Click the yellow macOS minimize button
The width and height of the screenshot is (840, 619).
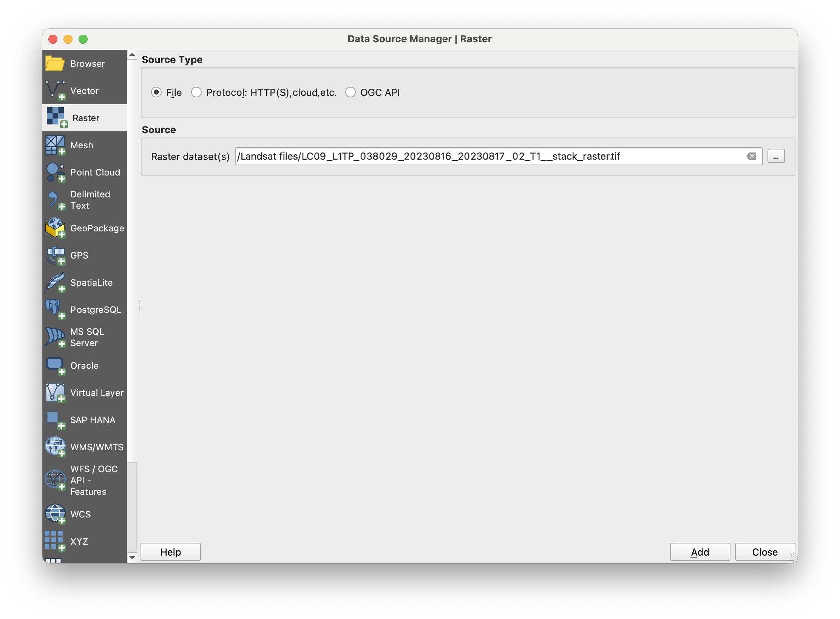pyautogui.click(x=68, y=39)
